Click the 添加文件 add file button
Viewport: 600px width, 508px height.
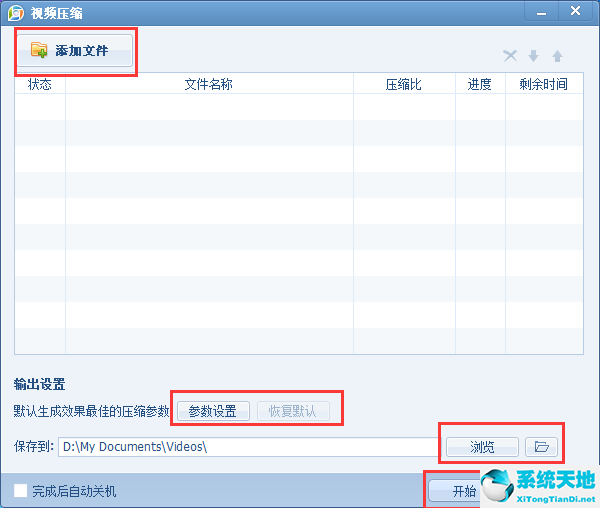[75, 50]
